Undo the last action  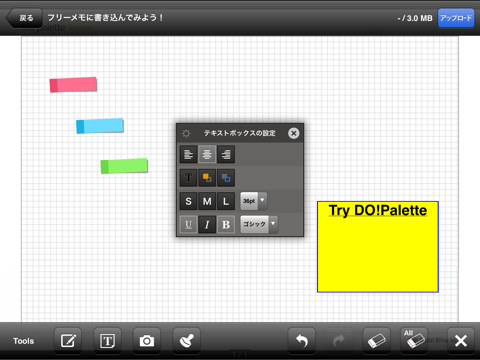point(302,341)
